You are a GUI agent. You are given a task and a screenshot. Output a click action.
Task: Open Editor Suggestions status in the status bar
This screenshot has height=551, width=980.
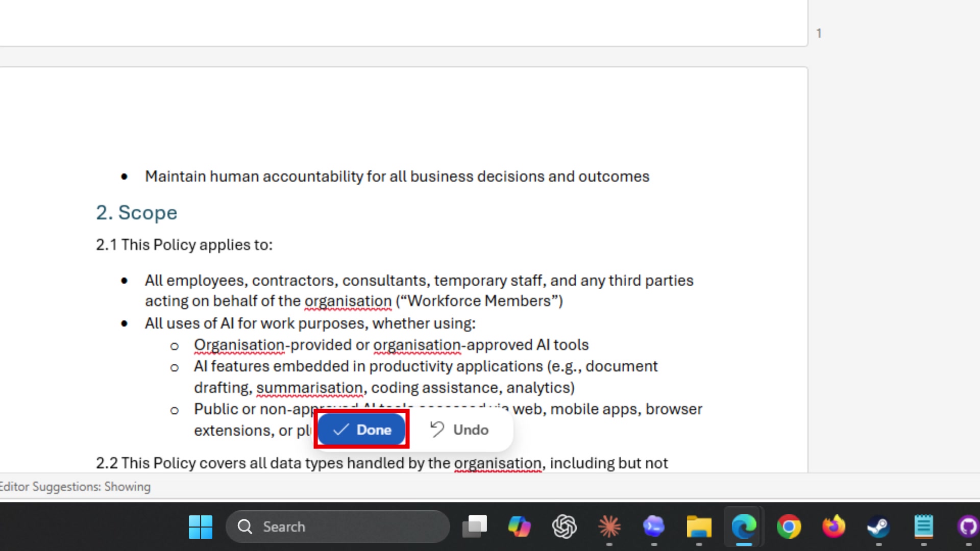pyautogui.click(x=75, y=487)
